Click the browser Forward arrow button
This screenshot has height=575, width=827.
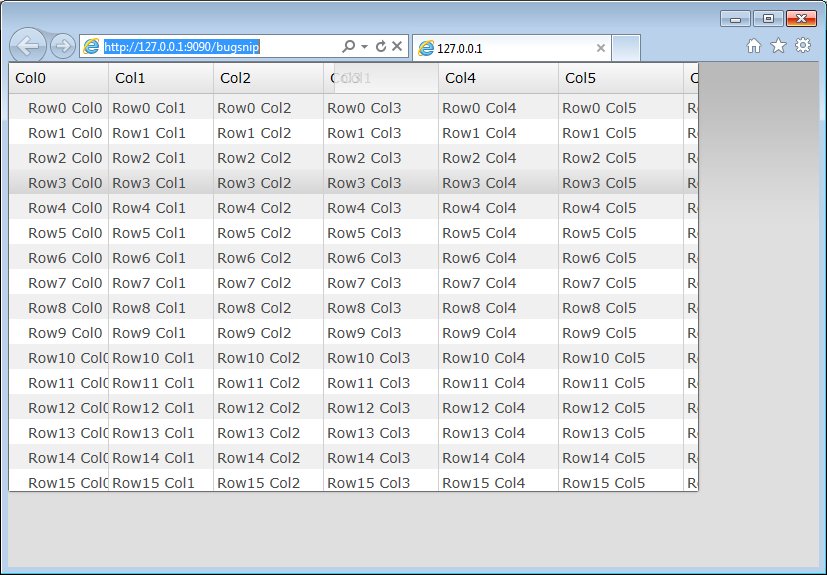click(x=62, y=46)
